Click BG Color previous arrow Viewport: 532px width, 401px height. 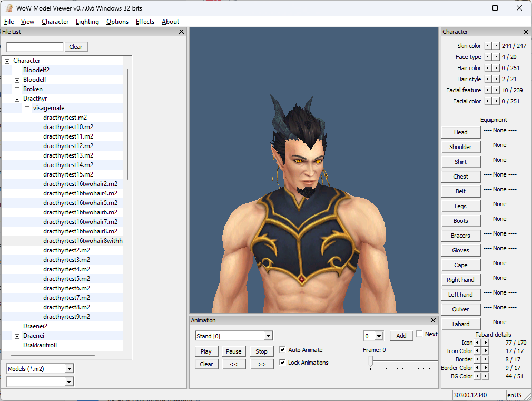[477, 376]
